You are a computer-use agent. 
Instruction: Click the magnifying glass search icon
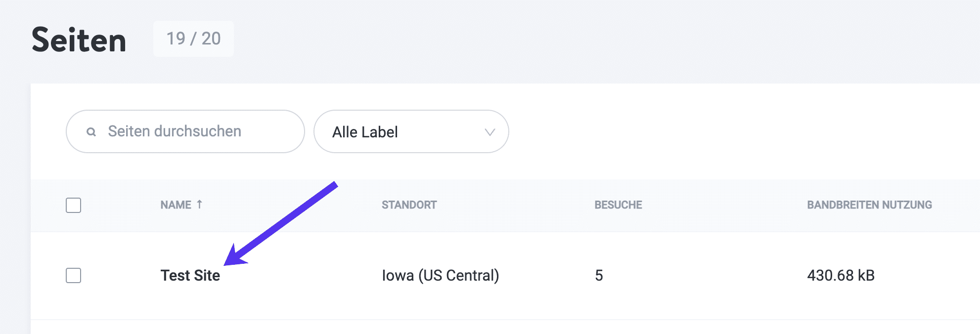point(91,131)
